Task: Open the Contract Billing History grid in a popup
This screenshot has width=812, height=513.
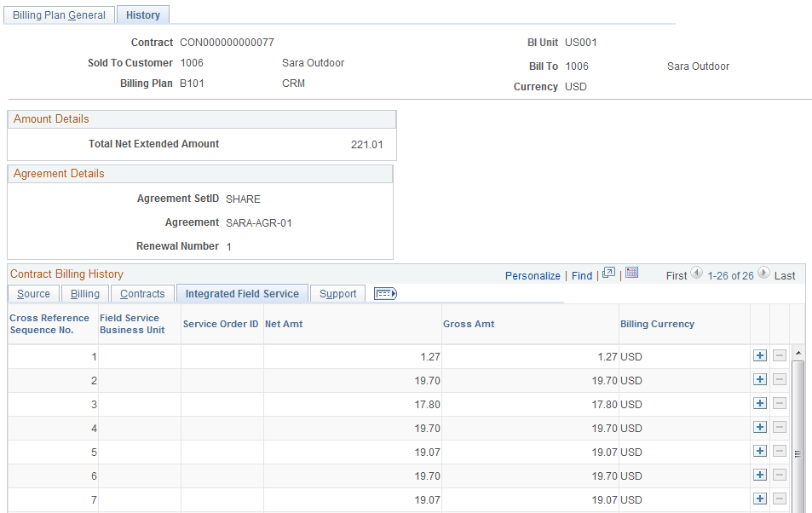Action: 609,274
